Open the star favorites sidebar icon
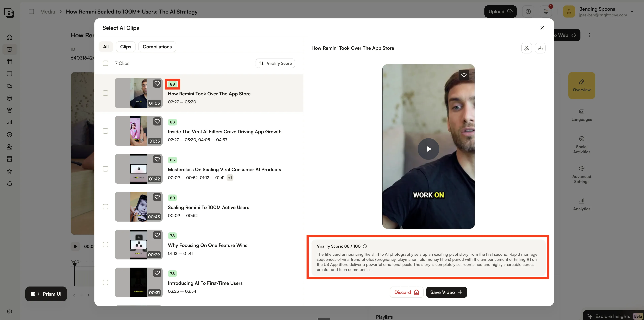The height and width of the screenshot is (320, 644). 9,171
